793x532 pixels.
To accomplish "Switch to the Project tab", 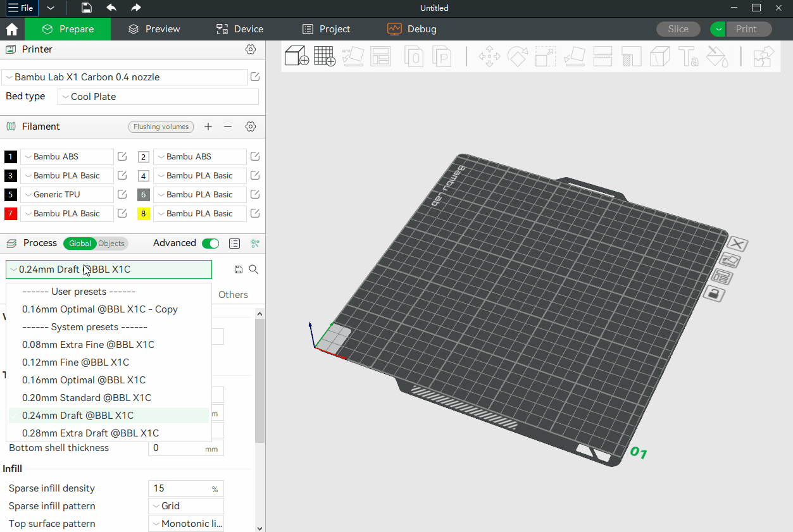I will pos(327,29).
